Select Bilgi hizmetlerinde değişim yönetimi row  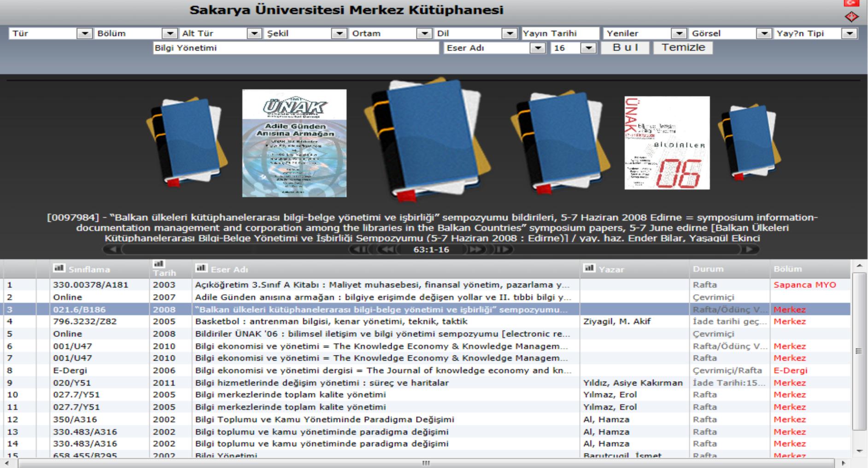click(426, 383)
